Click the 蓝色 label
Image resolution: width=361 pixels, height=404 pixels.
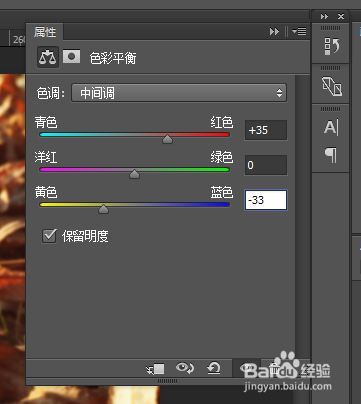tap(222, 192)
